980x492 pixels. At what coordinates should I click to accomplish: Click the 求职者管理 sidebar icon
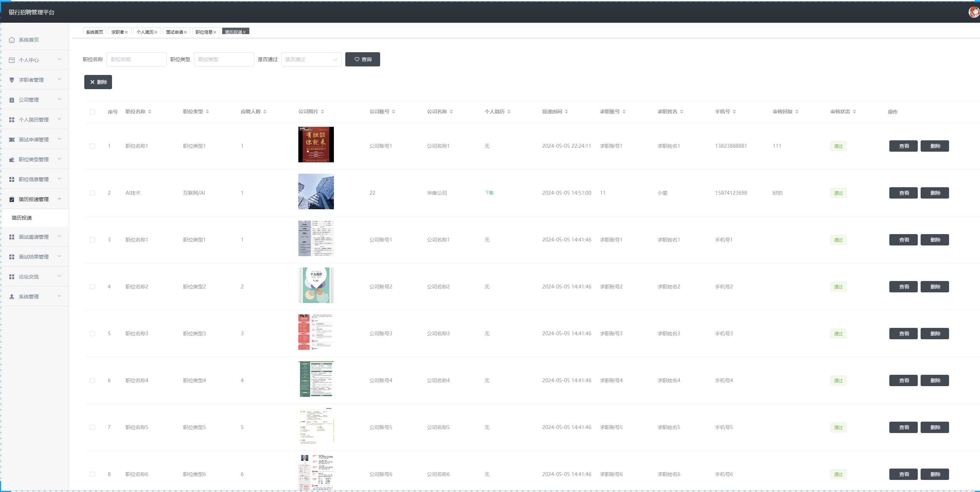point(12,80)
